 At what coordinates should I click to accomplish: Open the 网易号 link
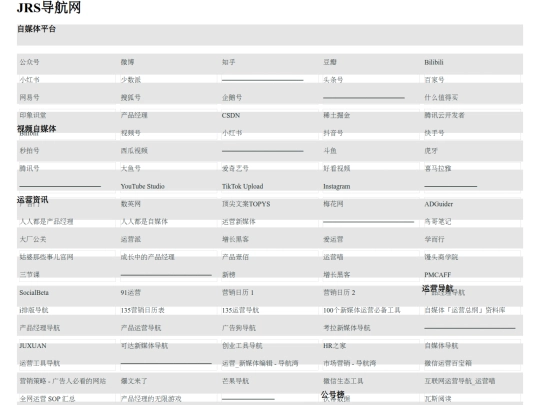pos(29,98)
